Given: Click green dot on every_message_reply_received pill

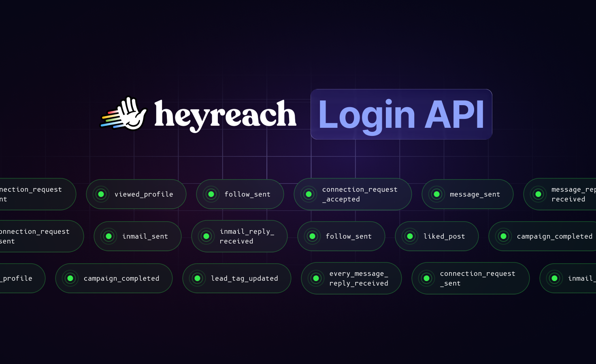Looking at the screenshot, I should 316,278.
